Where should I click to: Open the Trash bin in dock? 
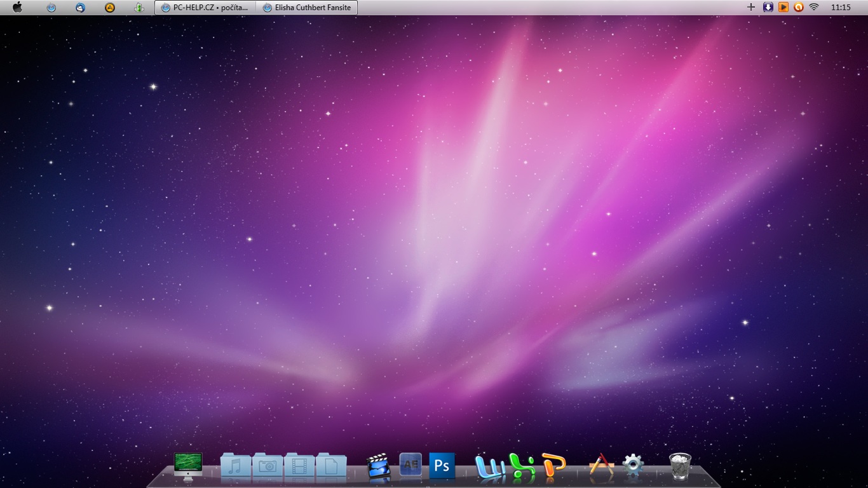click(x=680, y=466)
